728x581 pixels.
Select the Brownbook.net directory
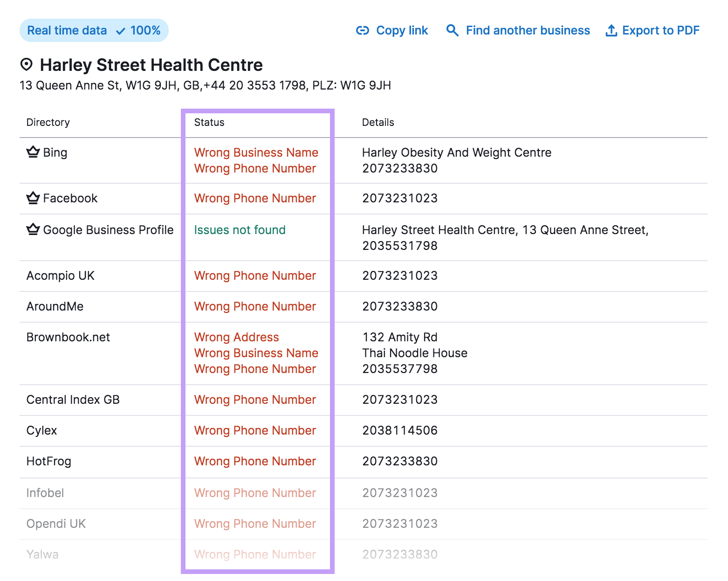(x=68, y=337)
